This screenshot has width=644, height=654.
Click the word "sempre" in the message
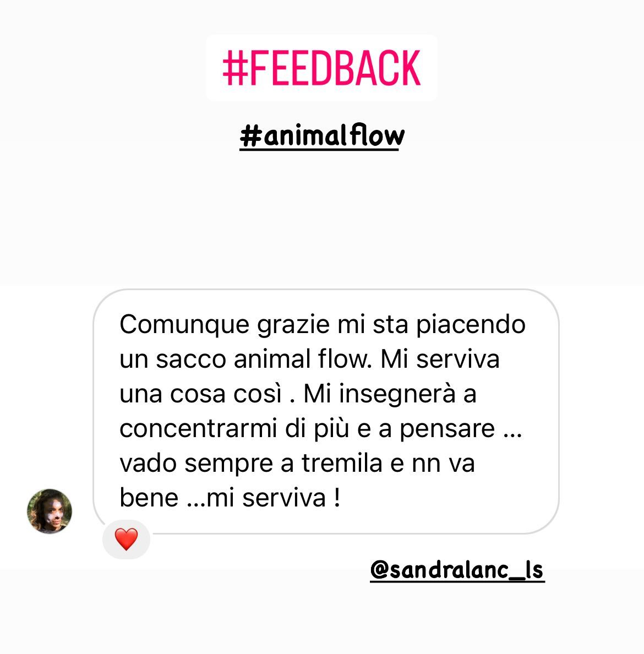point(228,464)
